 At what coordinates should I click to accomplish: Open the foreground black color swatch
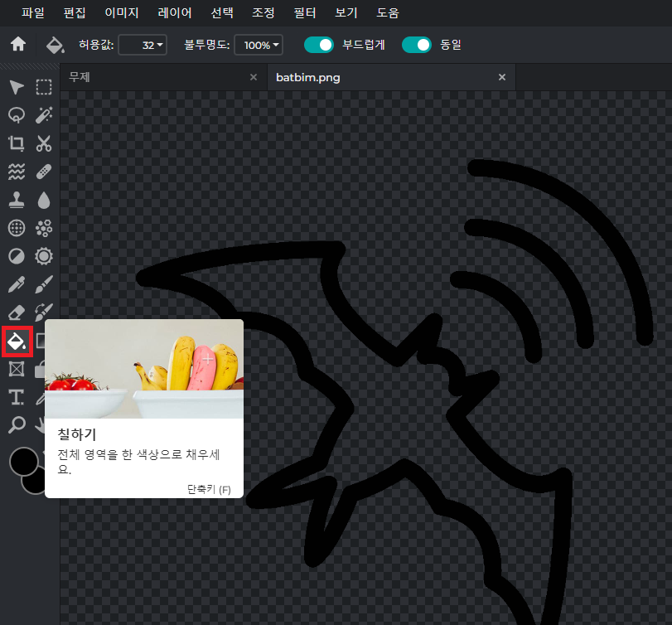pos(23,461)
